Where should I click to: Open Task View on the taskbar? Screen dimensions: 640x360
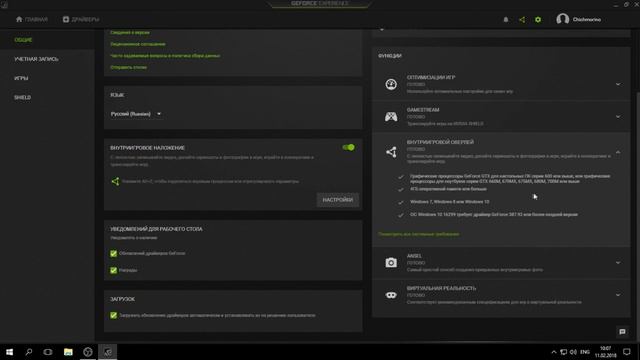tap(48, 352)
